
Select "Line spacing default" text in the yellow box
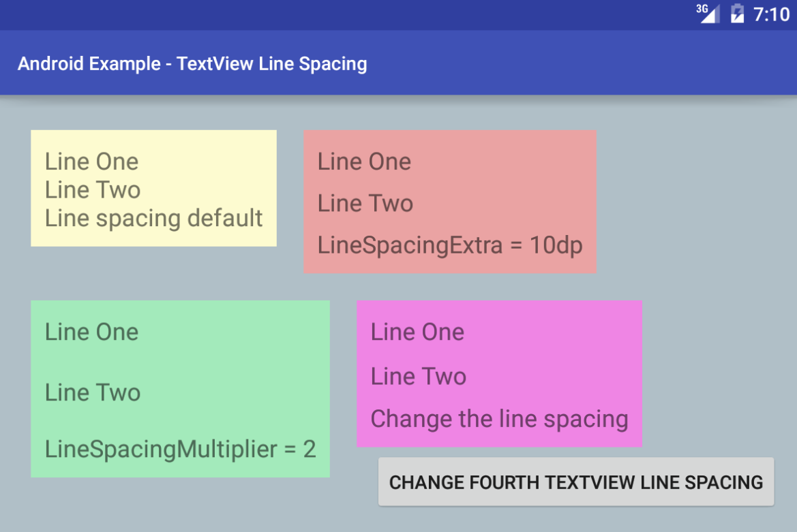coord(153,219)
